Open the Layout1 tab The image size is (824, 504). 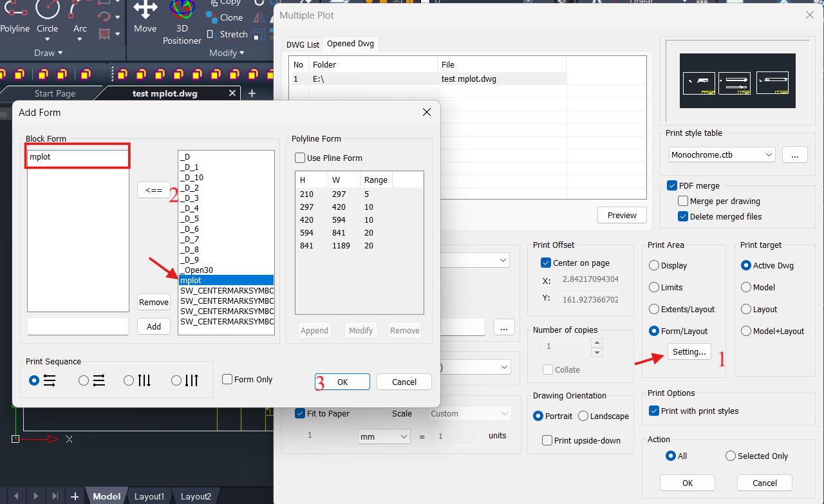149,496
